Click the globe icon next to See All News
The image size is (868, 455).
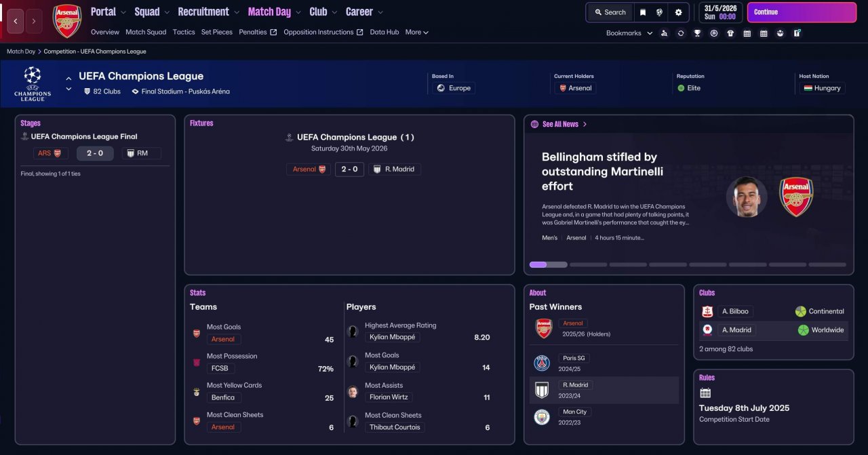tap(534, 125)
